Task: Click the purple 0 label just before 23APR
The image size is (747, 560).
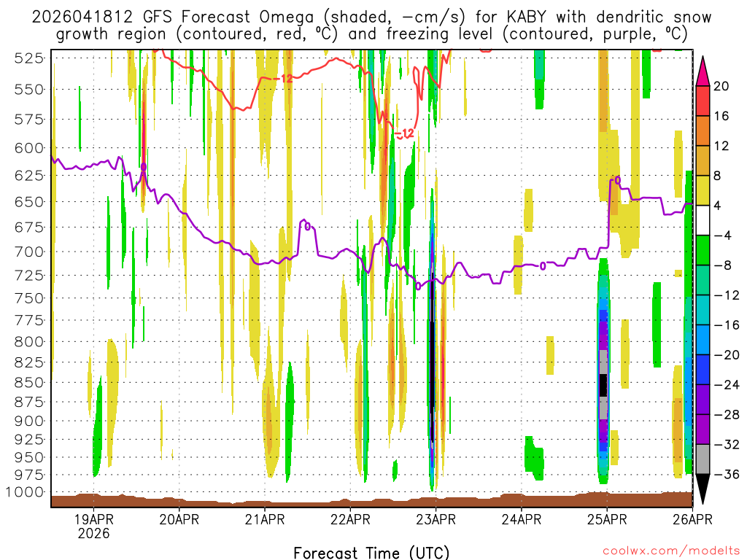Action: (418, 286)
